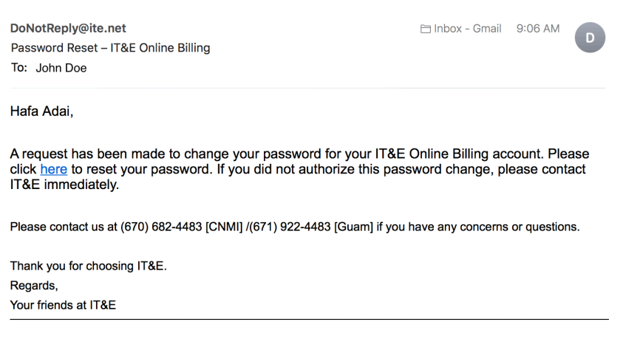
Task: Click the black horizontal rule below the signature
Action: pos(309,319)
